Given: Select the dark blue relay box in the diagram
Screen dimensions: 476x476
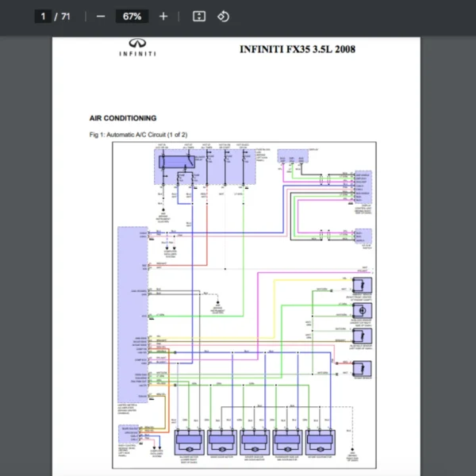Looking at the screenshot, I should tap(173, 162).
